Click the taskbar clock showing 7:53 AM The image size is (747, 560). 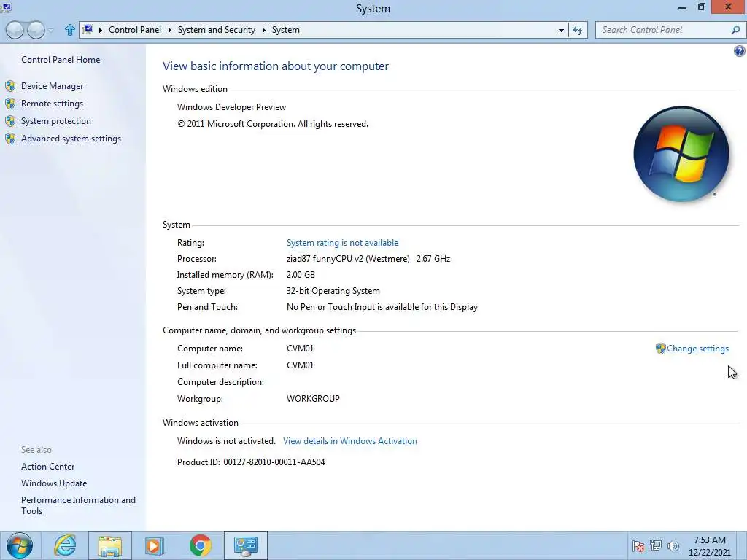click(x=709, y=545)
